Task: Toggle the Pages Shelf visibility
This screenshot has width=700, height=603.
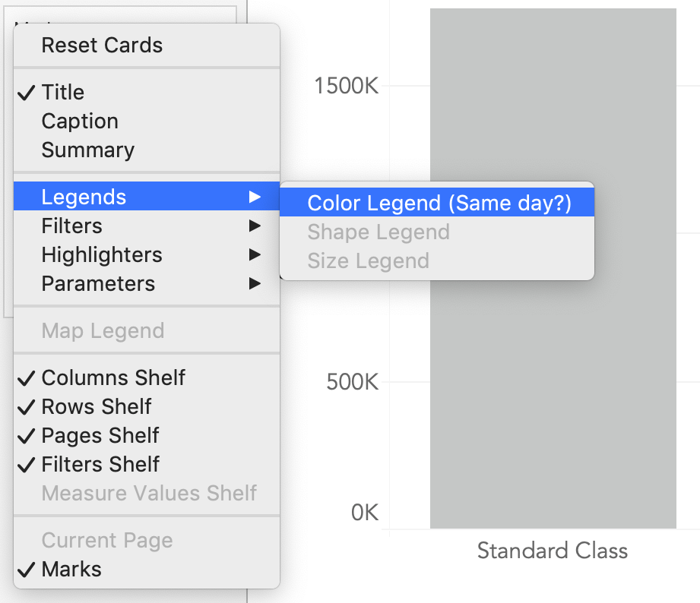Action: [x=100, y=436]
